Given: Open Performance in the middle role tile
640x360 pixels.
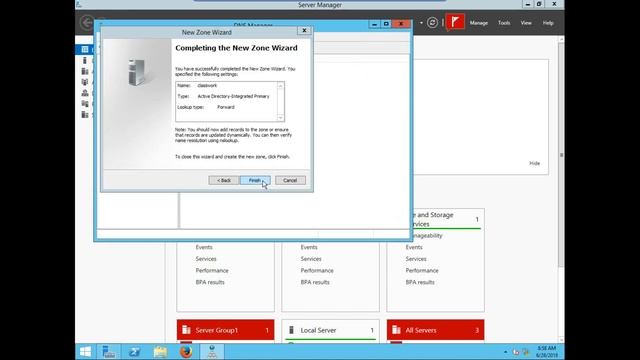Looking at the screenshot, I should coord(317,271).
